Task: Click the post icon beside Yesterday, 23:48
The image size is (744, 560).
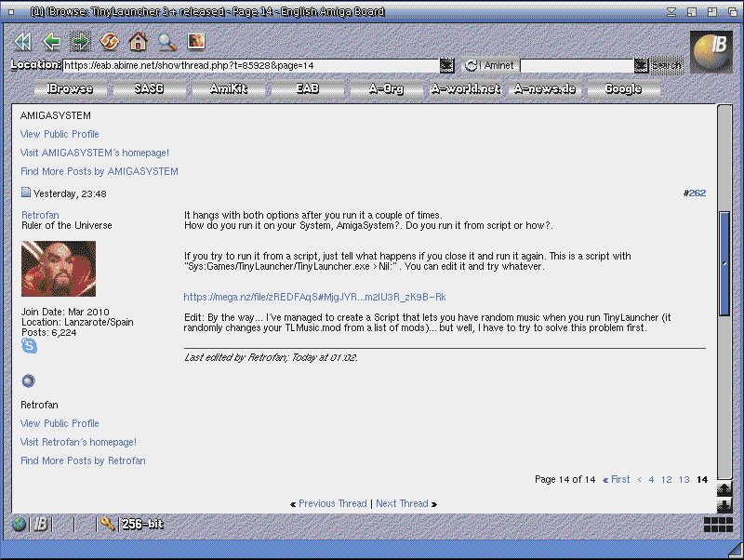Action: tap(26, 193)
